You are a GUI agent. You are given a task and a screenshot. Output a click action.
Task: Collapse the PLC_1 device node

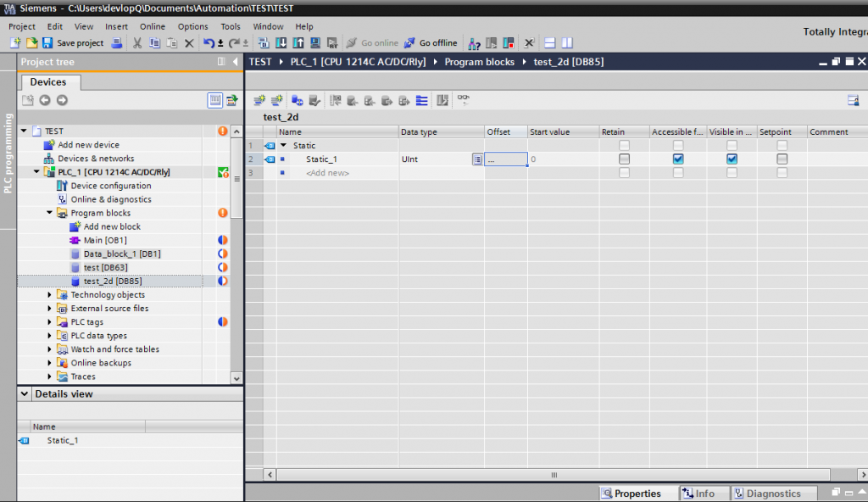click(36, 172)
